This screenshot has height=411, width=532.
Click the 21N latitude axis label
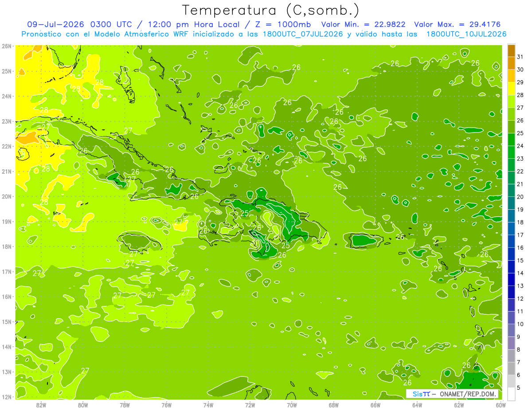(7, 172)
